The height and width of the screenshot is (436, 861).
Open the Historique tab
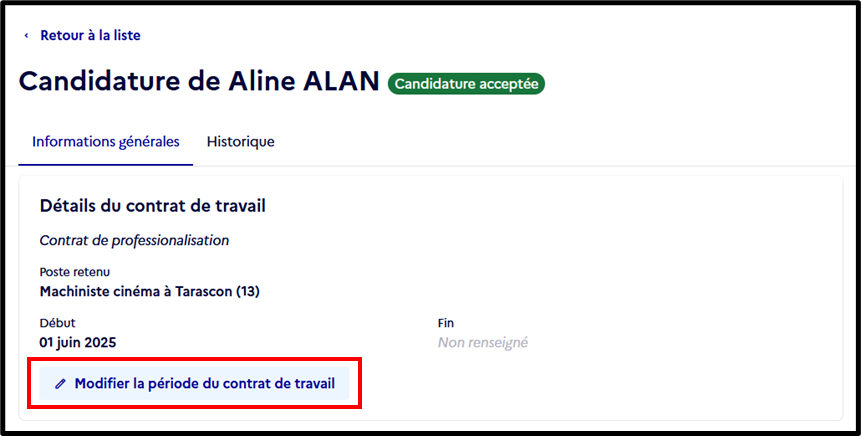pos(241,142)
